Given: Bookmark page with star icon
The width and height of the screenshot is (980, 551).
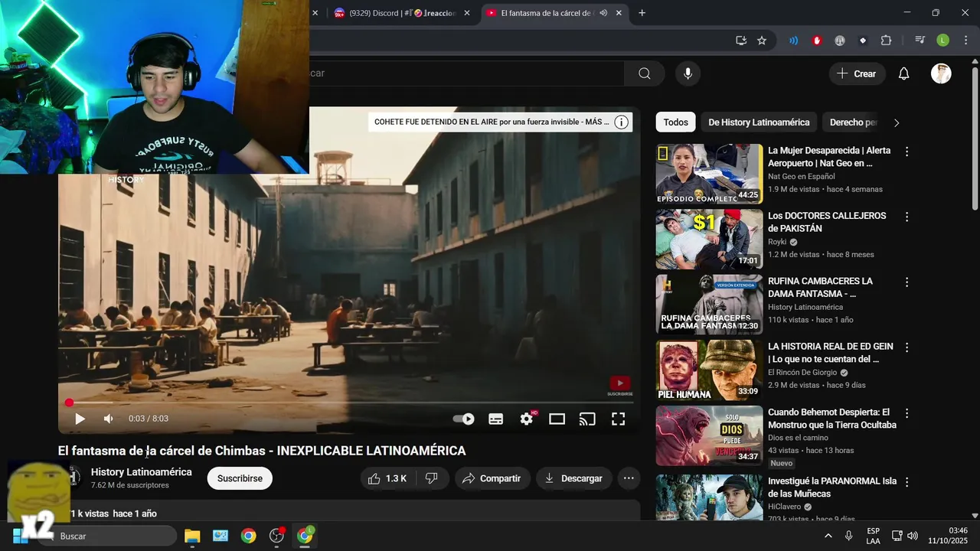Looking at the screenshot, I should [x=762, y=41].
